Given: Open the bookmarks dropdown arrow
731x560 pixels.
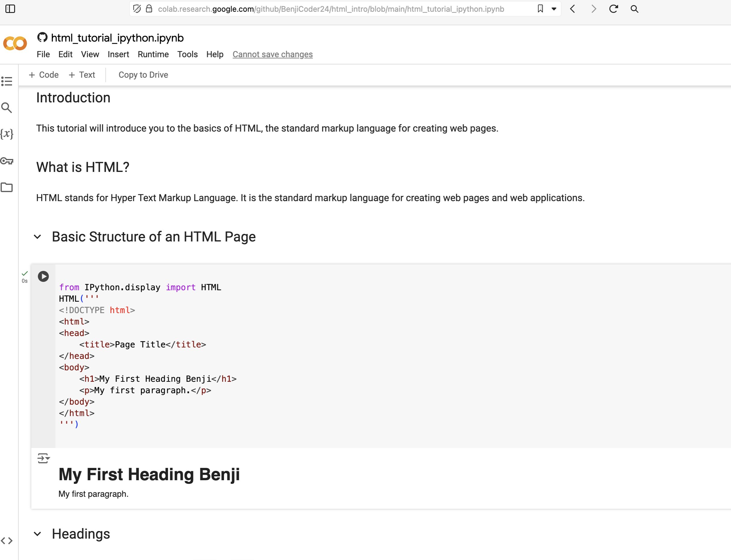Looking at the screenshot, I should coord(553,9).
